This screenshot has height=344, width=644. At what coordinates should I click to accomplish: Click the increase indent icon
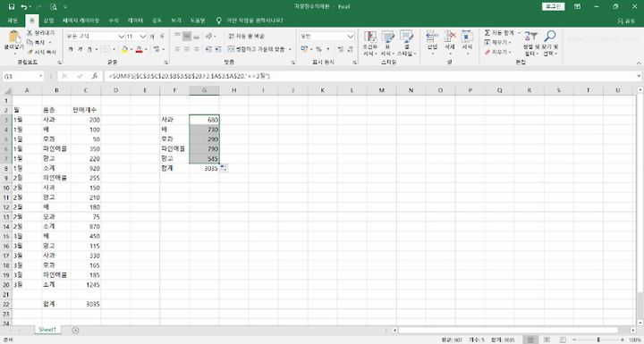point(218,49)
